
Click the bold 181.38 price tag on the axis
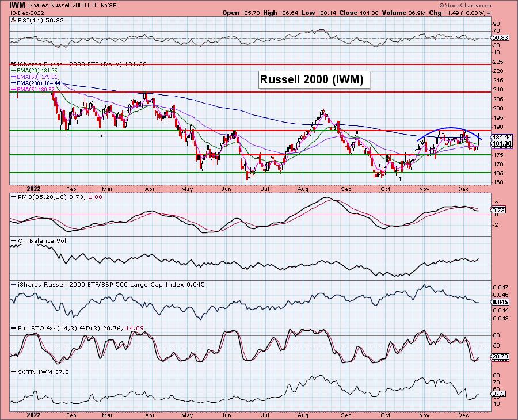tap(501, 144)
